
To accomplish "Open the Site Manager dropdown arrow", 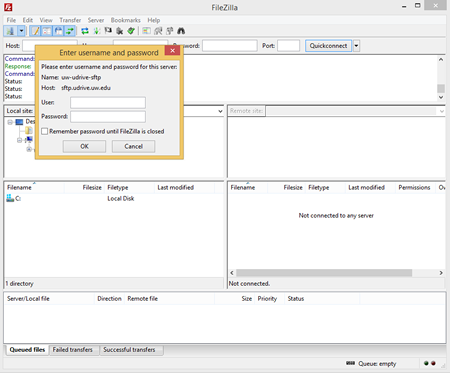I will (21, 31).
